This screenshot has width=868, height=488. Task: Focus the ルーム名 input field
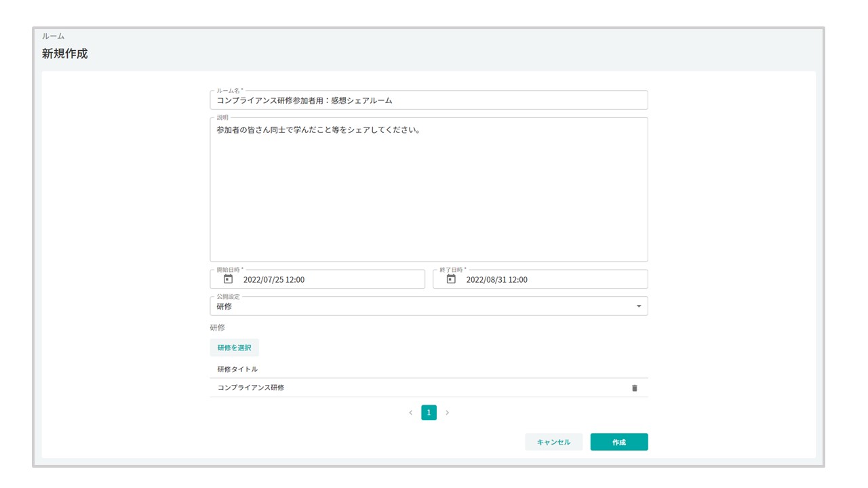(429, 100)
